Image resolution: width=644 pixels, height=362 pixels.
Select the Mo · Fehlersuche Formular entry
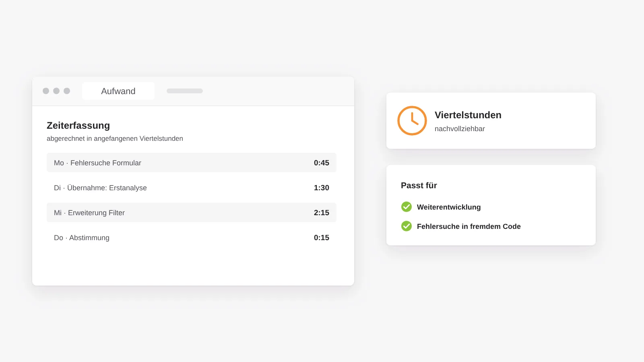pos(192,162)
